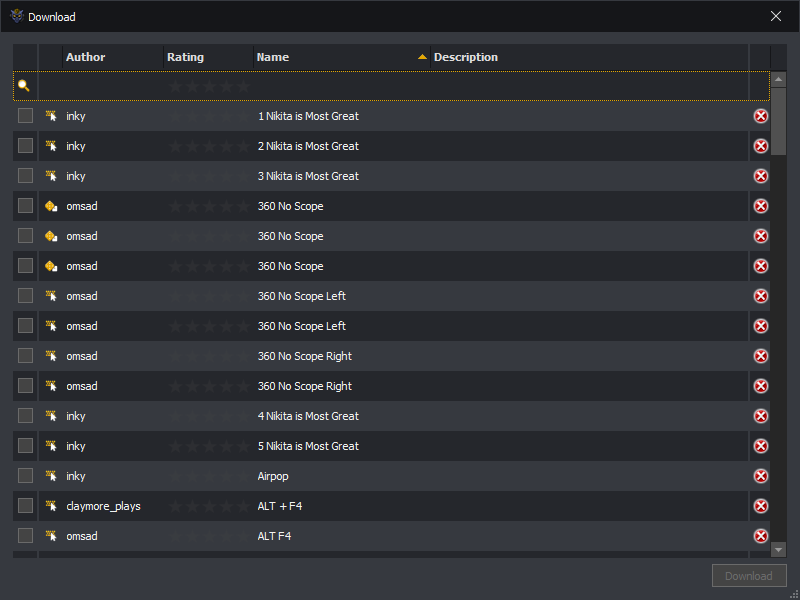Delete claymore_plays' "ALT + F4" entry
Viewport: 800px width, 600px height.
[761, 506]
